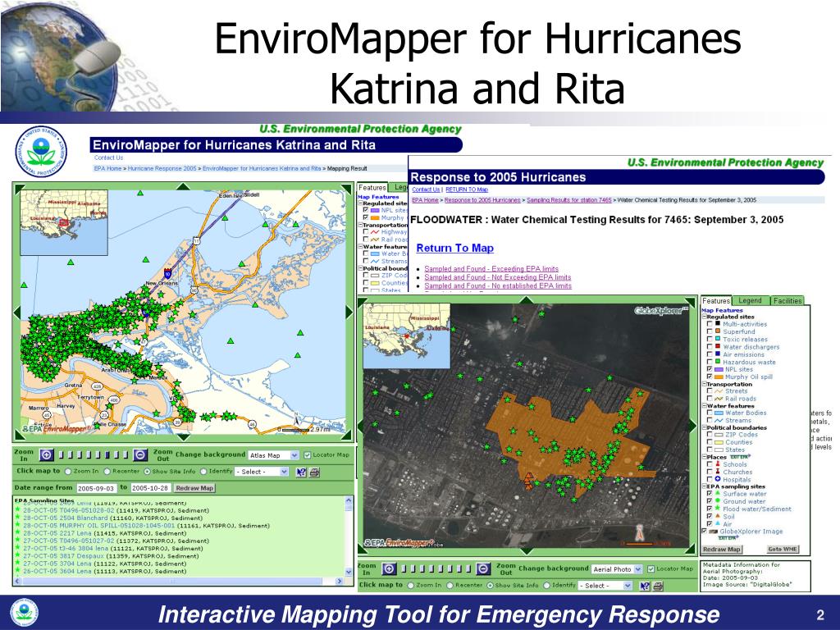Image resolution: width=840 pixels, height=630 pixels.
Task: Select the Recenter radio under the atlas map
Action: tap(107, 472)
